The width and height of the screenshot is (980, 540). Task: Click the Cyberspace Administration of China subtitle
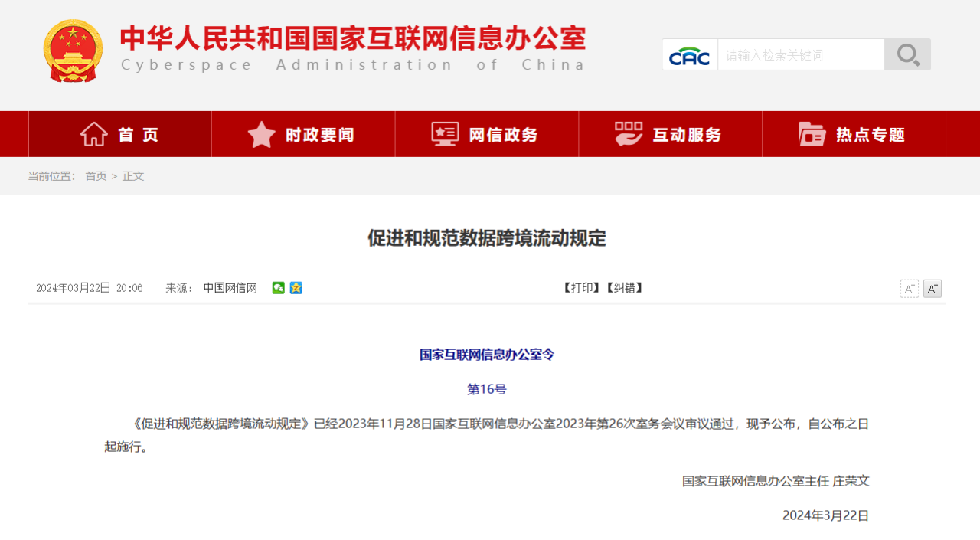click(353, 65)
